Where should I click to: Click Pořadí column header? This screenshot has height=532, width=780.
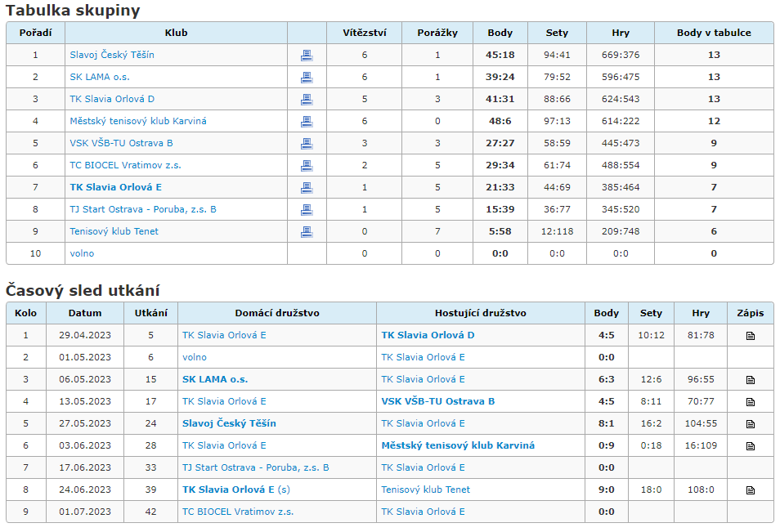(35, 33)
